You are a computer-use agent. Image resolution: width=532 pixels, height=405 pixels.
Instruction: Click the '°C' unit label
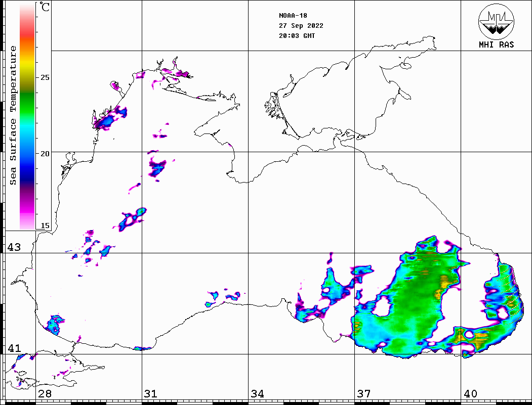click(45, 7)
